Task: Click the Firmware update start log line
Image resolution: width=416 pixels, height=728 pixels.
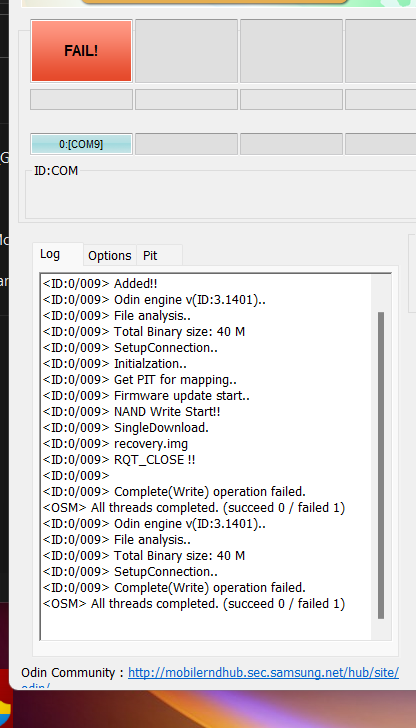Action: click(146, 396)
